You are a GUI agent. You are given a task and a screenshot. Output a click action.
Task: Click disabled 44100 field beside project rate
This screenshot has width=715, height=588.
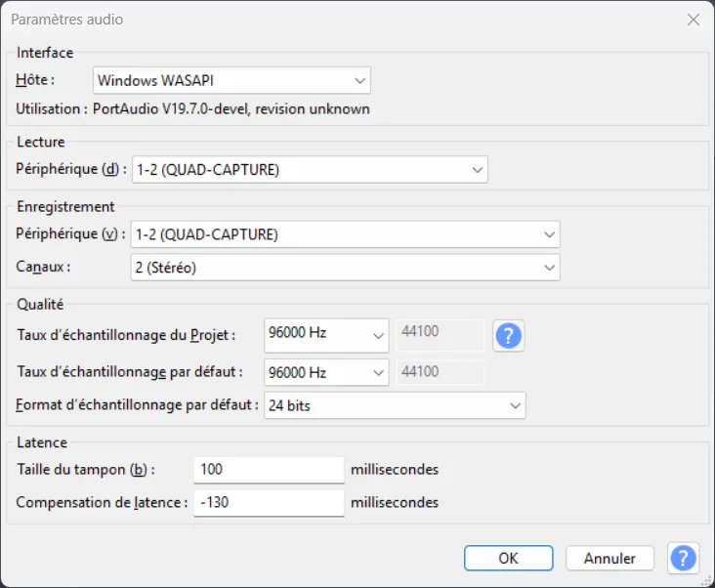[440, 335]
